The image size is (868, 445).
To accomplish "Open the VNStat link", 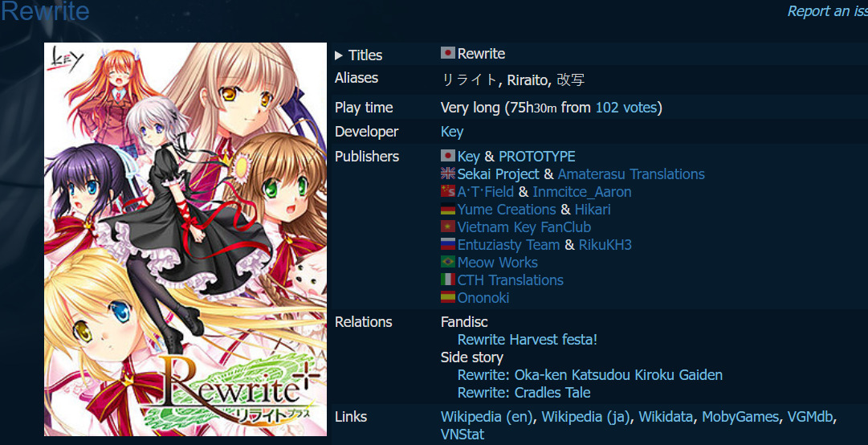I will [463, 435].
